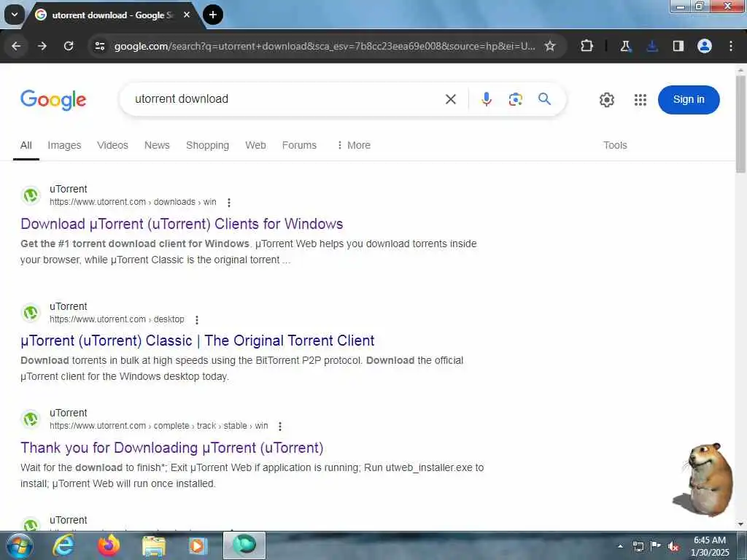The width and height of the screenshot is (747, 560).
Task: Open Windows Explorer from the taskbar
Action: (x=154, y=545)
